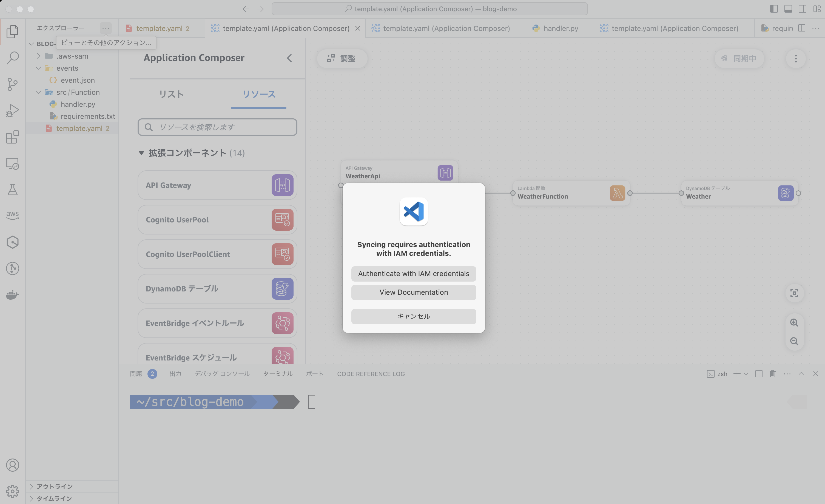Switch to the デバッグ コンソール tab
Viewport: 825px width, 504px height.
point(222,374)
